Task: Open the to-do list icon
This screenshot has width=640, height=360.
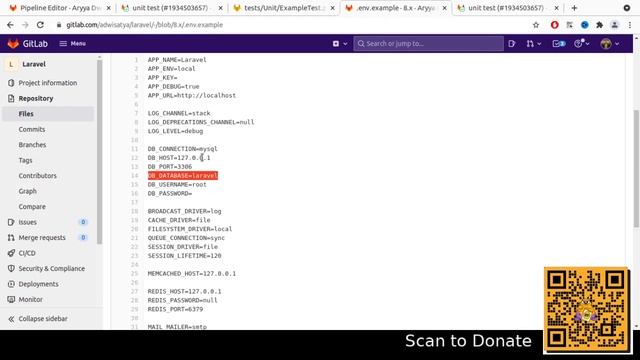Action: click(x=559, y=43)
